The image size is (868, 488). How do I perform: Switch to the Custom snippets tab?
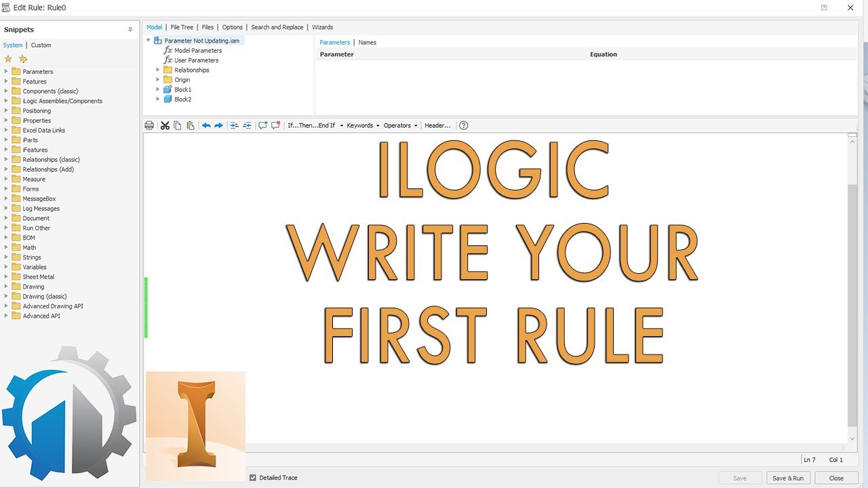(41, 45)
